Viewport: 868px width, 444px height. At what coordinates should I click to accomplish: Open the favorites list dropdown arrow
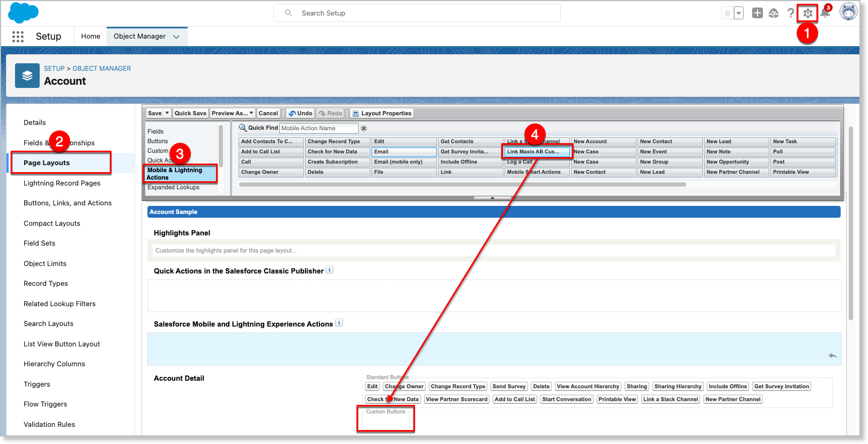point(739,13)
